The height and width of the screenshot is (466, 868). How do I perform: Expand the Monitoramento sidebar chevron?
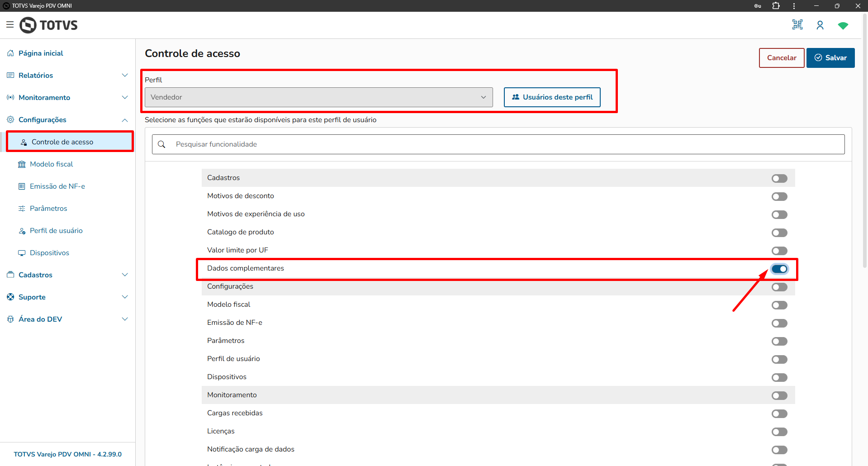125,97
